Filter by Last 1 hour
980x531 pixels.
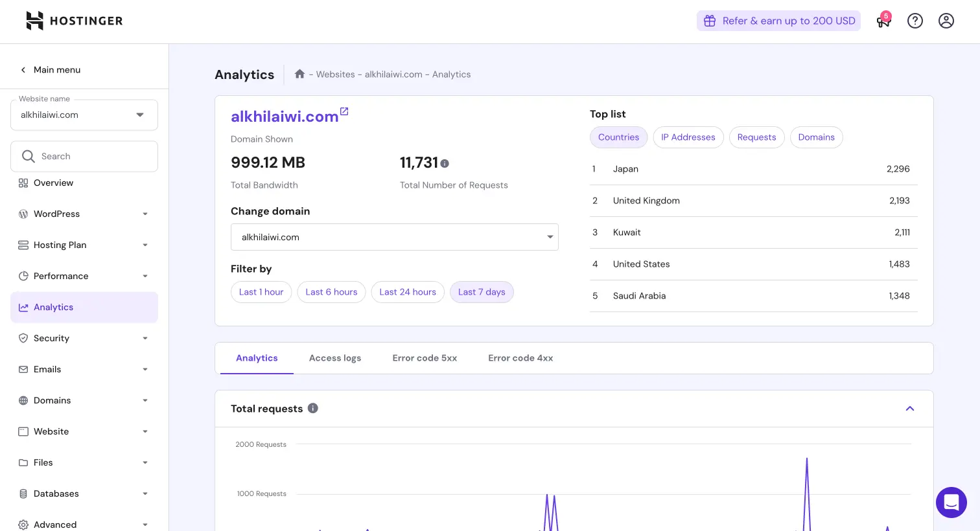coord(261,292)
